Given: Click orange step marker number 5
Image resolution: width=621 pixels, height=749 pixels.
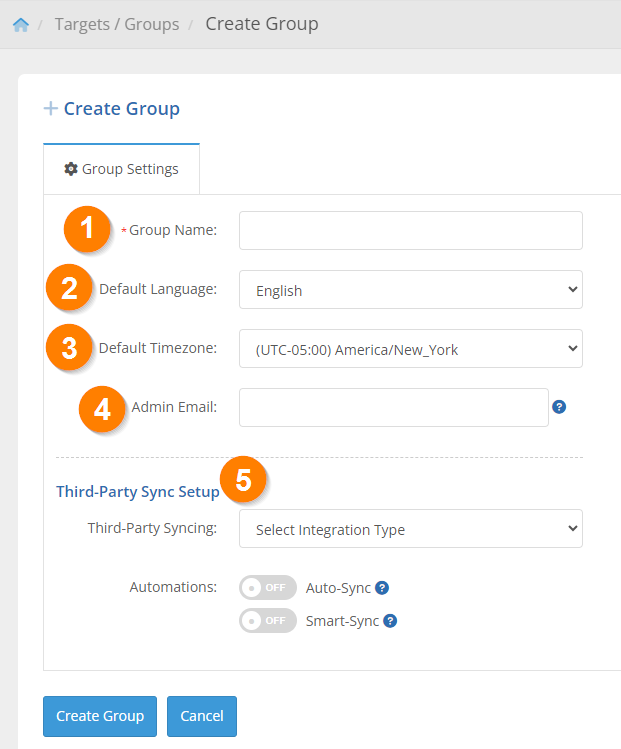Looking at the screenshot, I should pyautogui.click(x=243, y=479).
